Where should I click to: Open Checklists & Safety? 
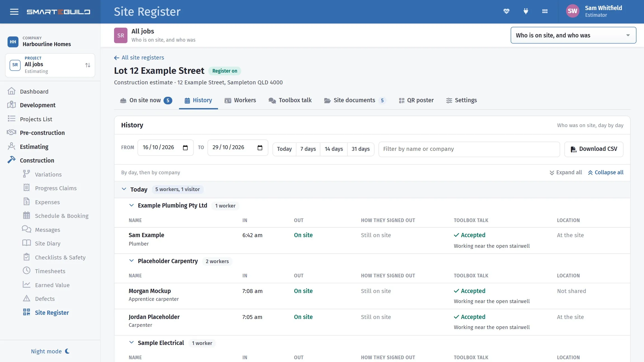[x=60, y=257]
